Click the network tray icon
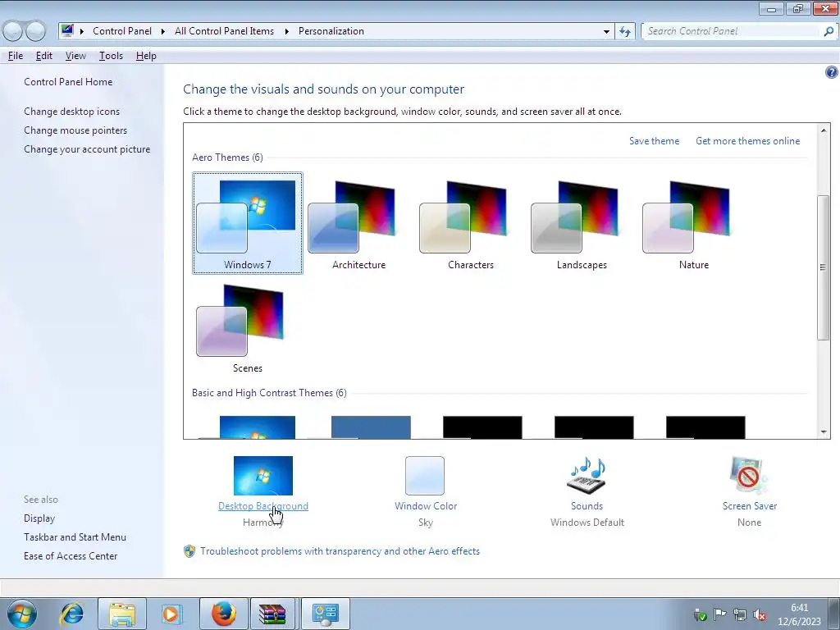 [740, 614]
